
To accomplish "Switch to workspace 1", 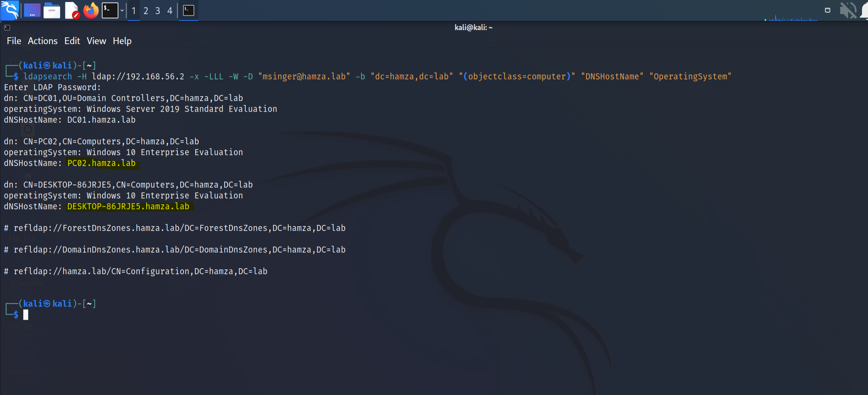I will point(134,11).
